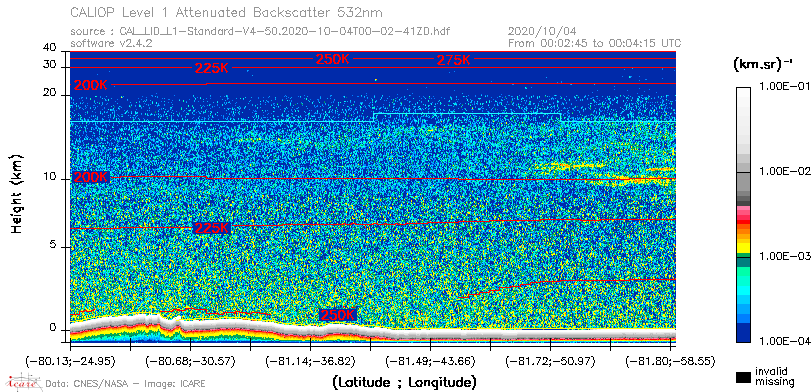Click the '200K' label near 22 km
The width and height of the screenshot is (811, 392).
pos(91,85)
